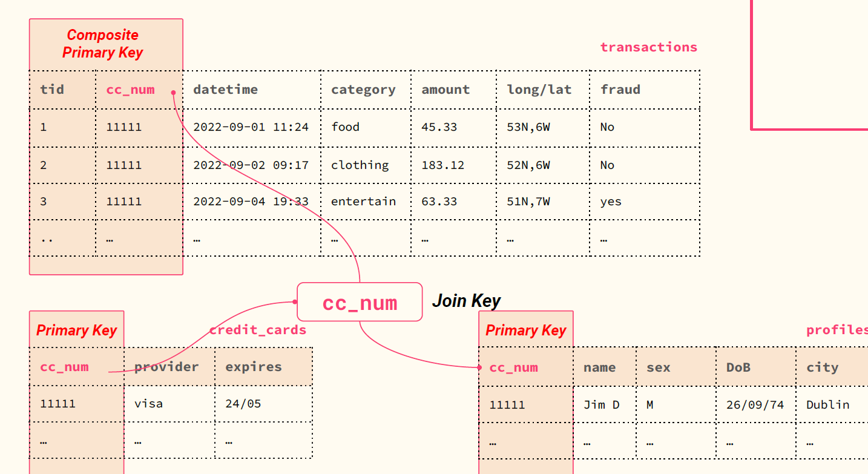The image size is (868, 474).
Task: Select the 'name' column header
Action: pyautogui.click(x=599, y=367)
